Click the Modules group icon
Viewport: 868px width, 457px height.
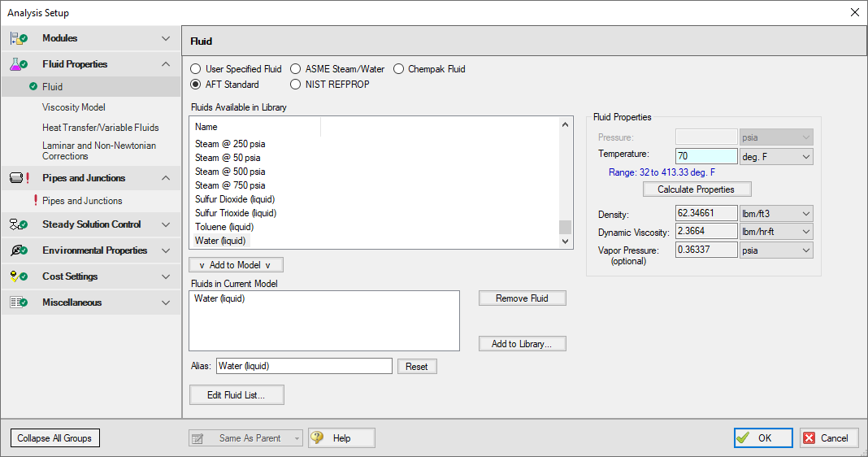click(x=20, y=38)
